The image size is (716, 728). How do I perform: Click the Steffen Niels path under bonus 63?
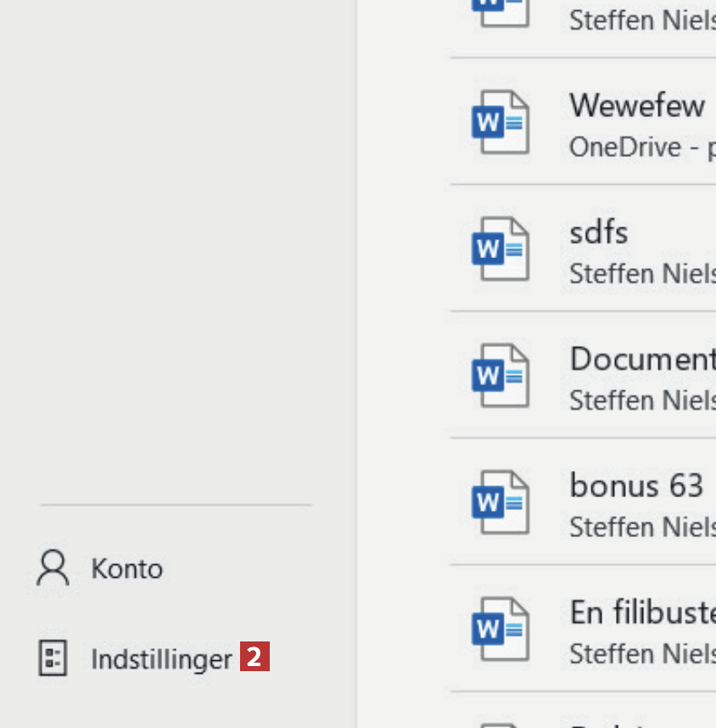coord(641,527)
